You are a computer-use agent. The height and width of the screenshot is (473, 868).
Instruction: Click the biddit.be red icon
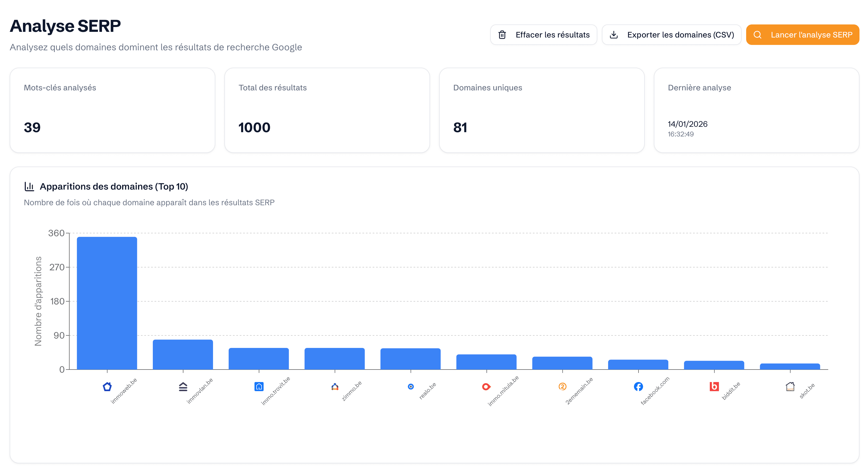coord(714,387)
